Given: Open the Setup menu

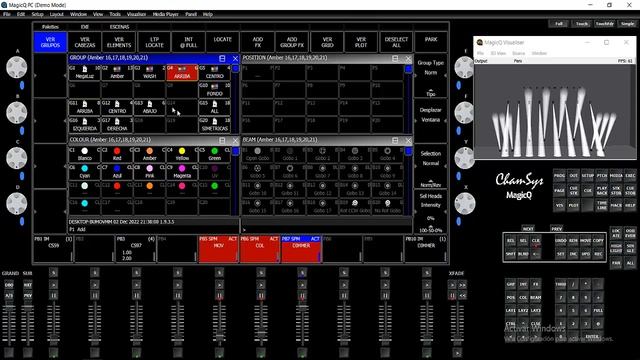Looking at the screenshot, I should (x=37, y=14).
